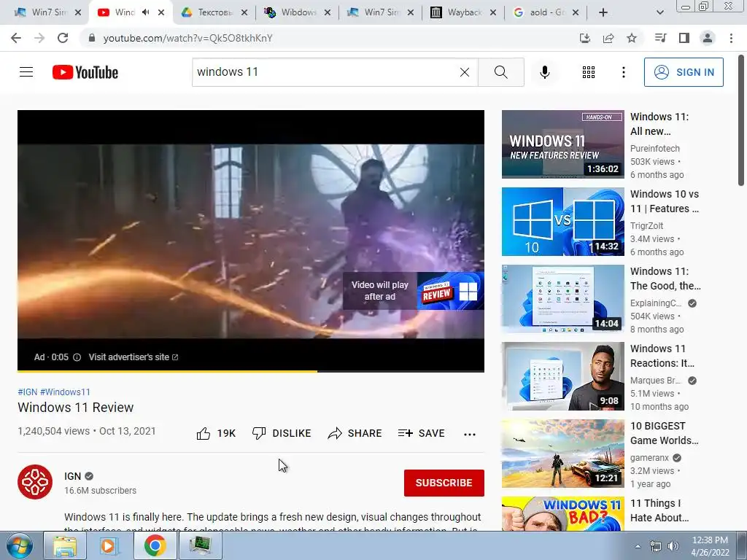Open 10 BIGGEST Game Worlds thumbnail
Image resolution: width=747 pixels, height=560 pixels.
pyautogui.click(x=562, y=454)
